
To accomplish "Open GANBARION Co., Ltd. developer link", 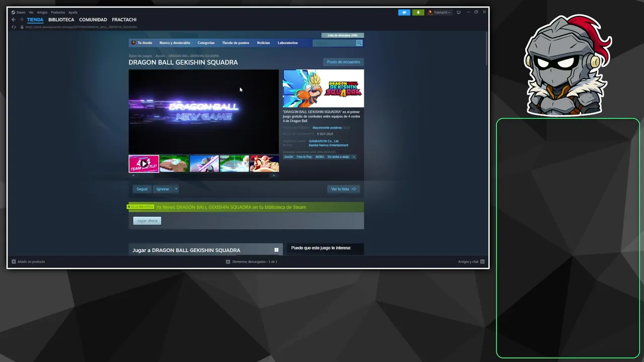I will pos(324,141).
